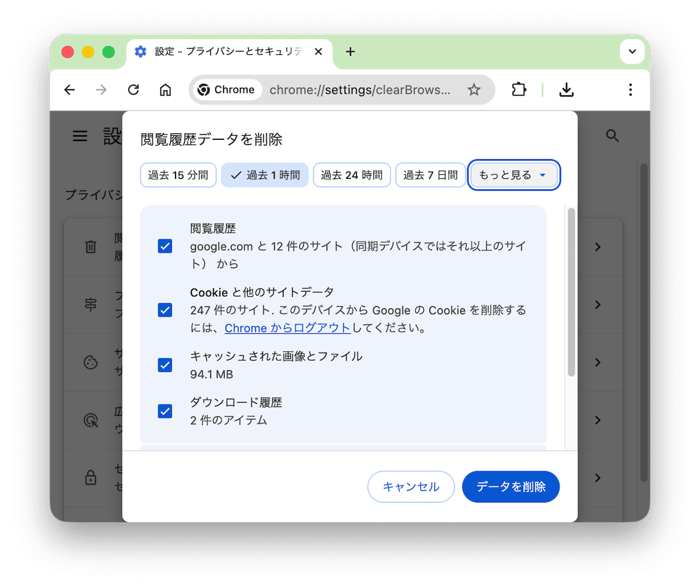Click the dialog's vertical scrollbar
The height and width of the screenshot is (588, 700).
point(570,288)
